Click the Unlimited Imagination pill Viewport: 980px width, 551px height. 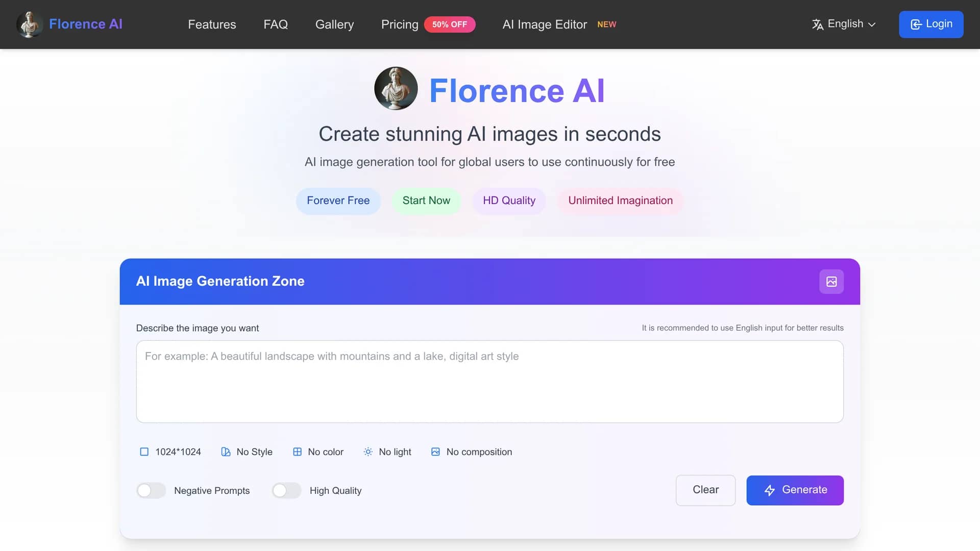(x=620, y=201)
